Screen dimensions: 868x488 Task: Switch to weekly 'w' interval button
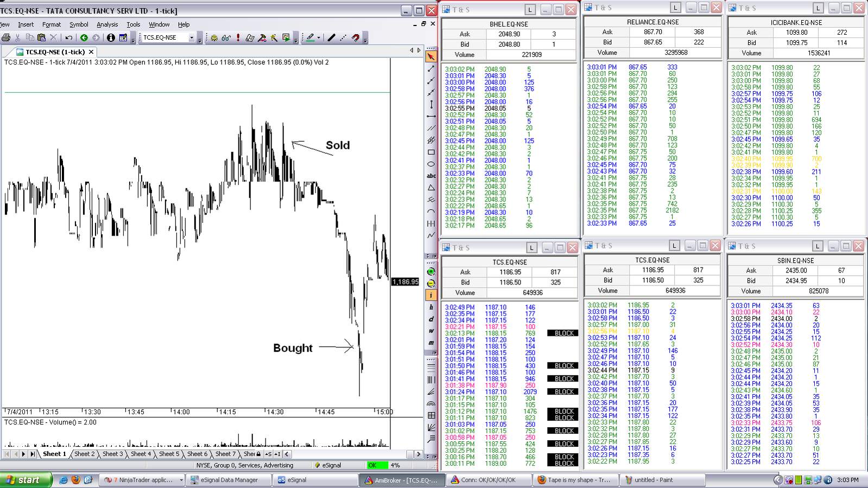[x=431, y=331]
